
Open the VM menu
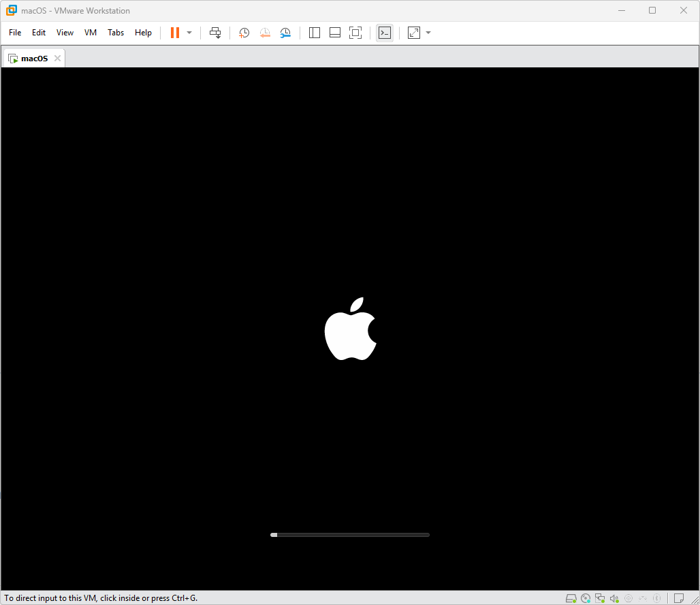point(90,33)
